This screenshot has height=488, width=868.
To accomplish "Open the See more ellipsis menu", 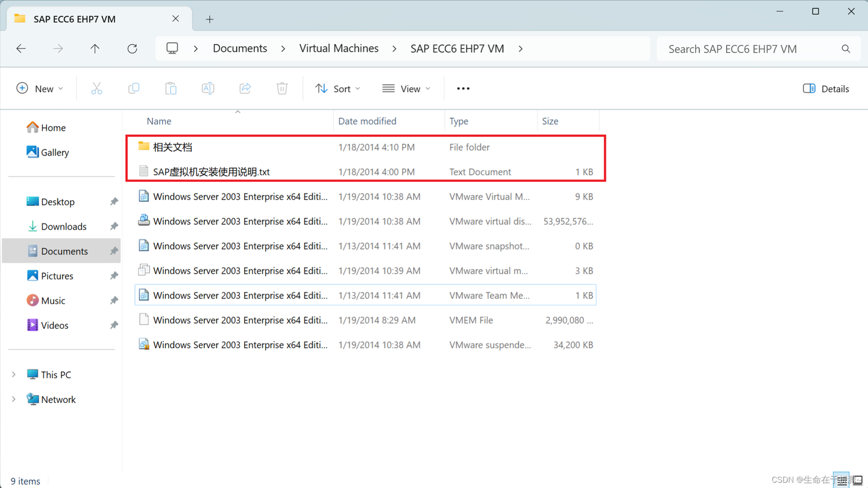I will click(463, 88).
